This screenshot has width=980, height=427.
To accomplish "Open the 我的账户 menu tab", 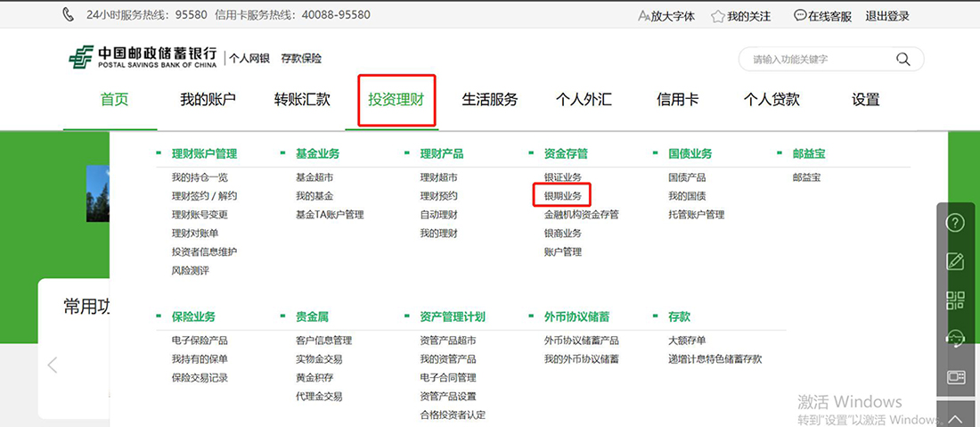I will click(x=208, y=100).
